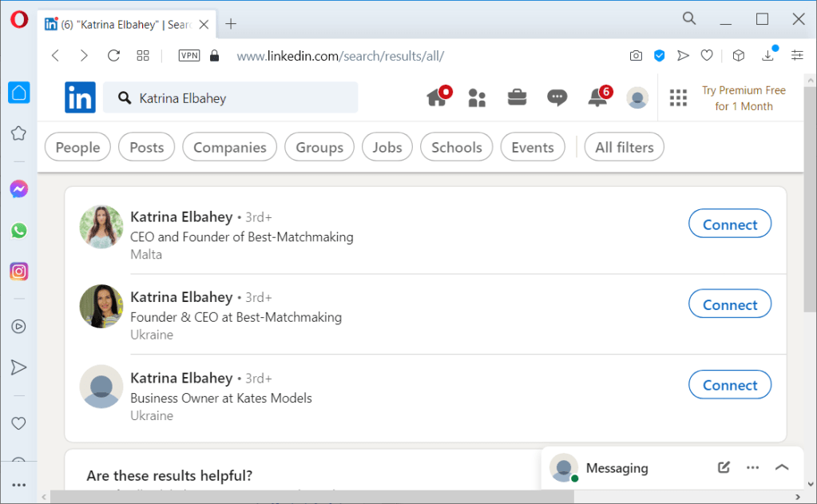The image size is (817, 504).
Task: Open Messenger in Opera sidebar
Action: [19, 189]
